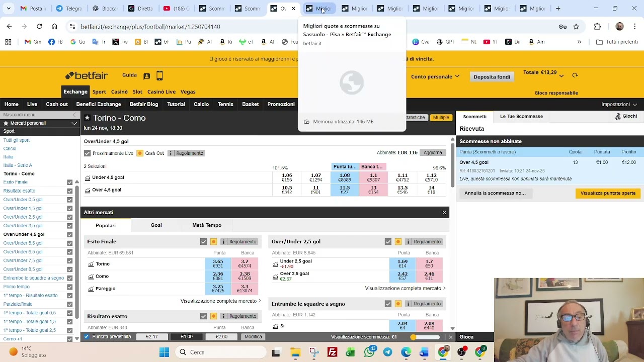Image resolution: width=644 pixels, height=362 pixels.
Task: Open Excel from the Windows taskbar
Action: tap(350, 352)
